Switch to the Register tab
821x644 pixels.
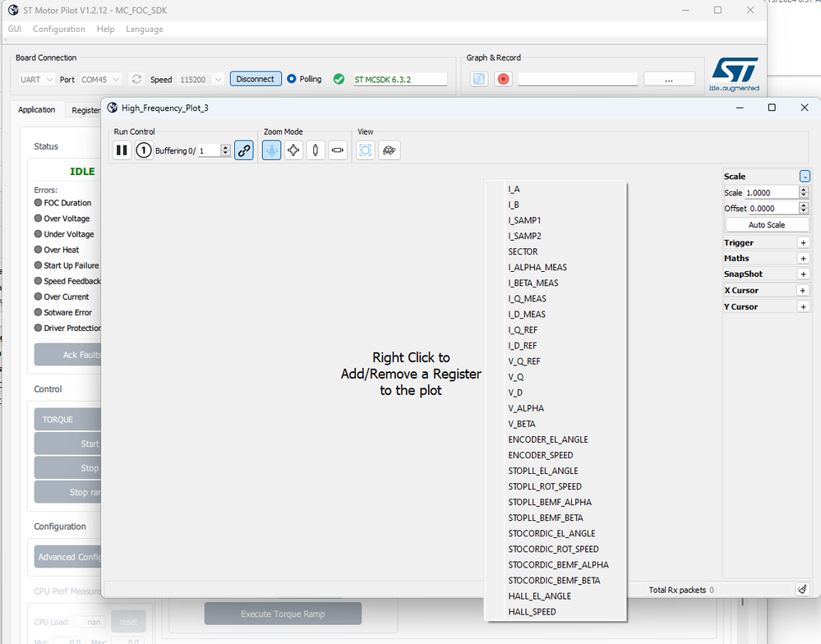[x=85, y=110]
